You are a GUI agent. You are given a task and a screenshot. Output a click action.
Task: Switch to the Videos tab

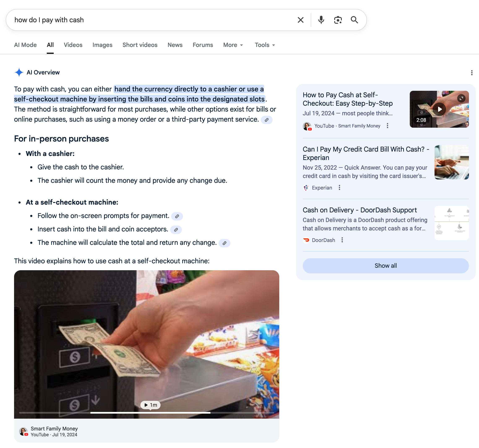73,45
